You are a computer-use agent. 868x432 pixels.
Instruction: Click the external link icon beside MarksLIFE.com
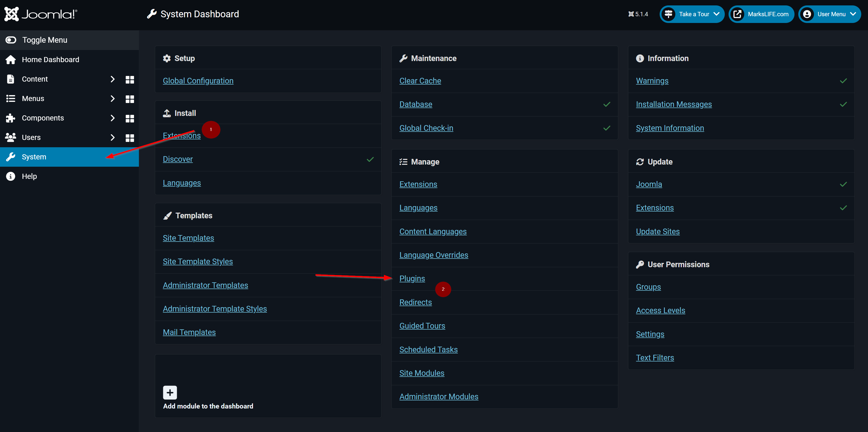[737, 14]
